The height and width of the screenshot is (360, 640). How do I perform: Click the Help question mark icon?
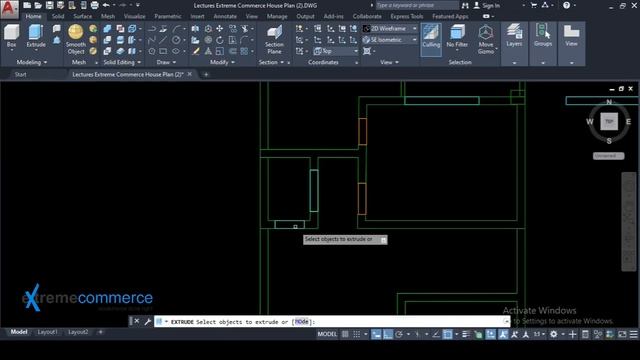coord(567,5)
